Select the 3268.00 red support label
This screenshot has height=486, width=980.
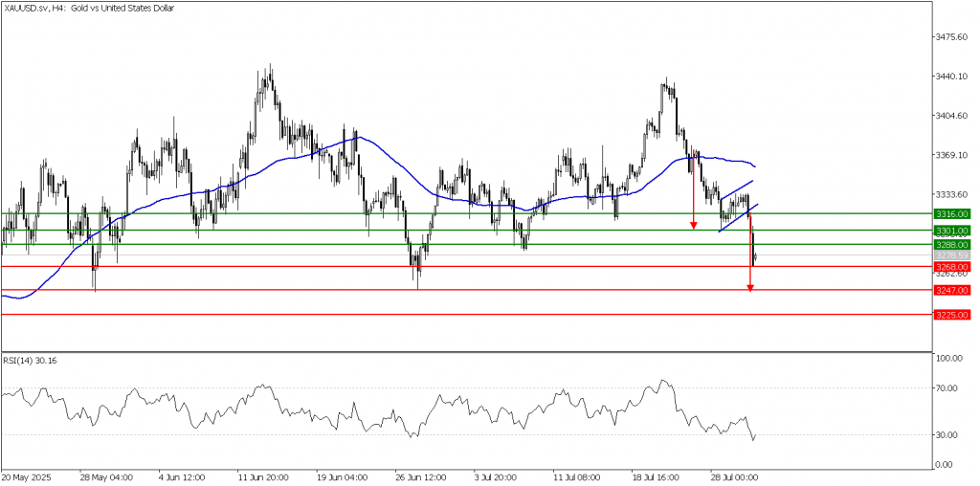point(952,267)
